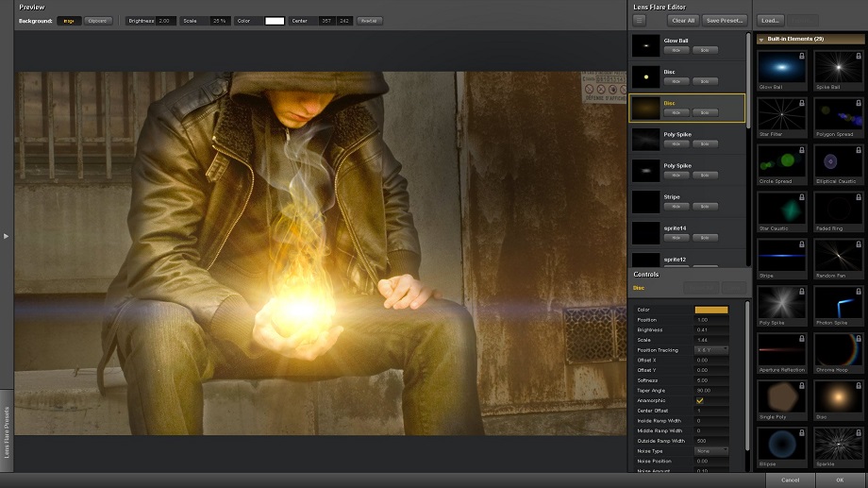Click the Clear All button
Screen dimensions: 868x488
click(682, 20)
